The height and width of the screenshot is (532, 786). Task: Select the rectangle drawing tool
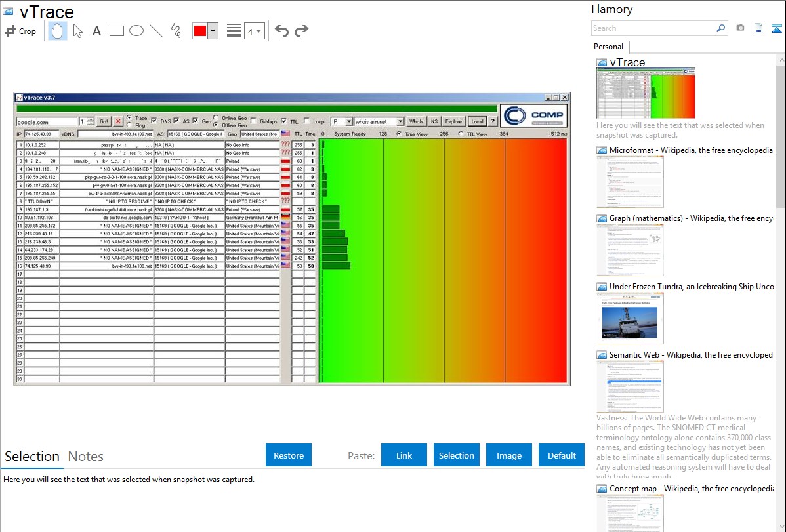116,31
